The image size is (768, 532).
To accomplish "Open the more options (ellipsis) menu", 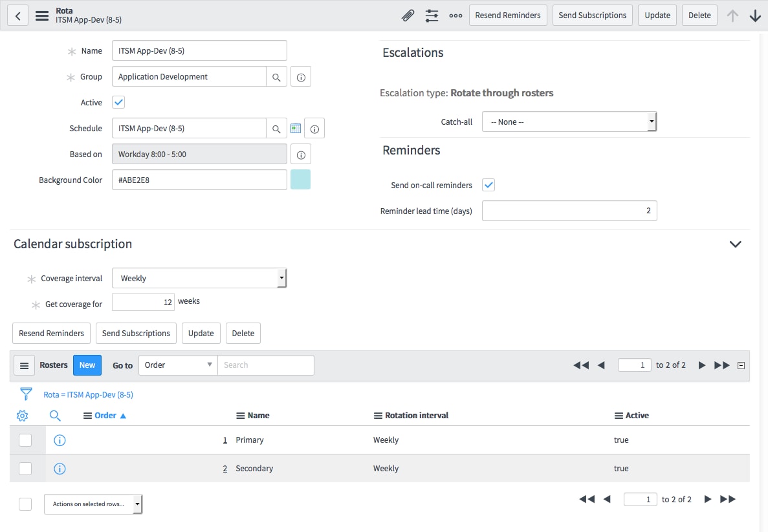I will 455,15.
